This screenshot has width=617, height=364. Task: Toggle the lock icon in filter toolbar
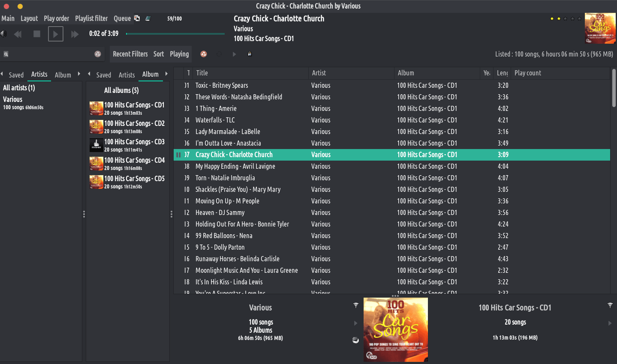[250, 54]
